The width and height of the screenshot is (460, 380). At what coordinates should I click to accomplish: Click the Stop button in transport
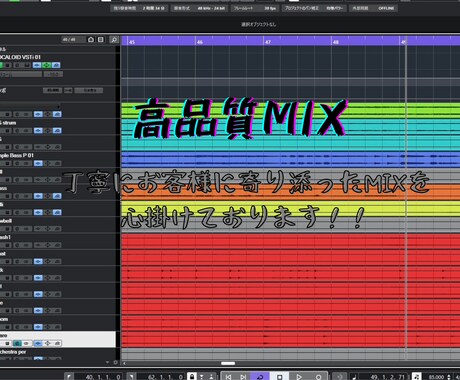coord(280,377)
